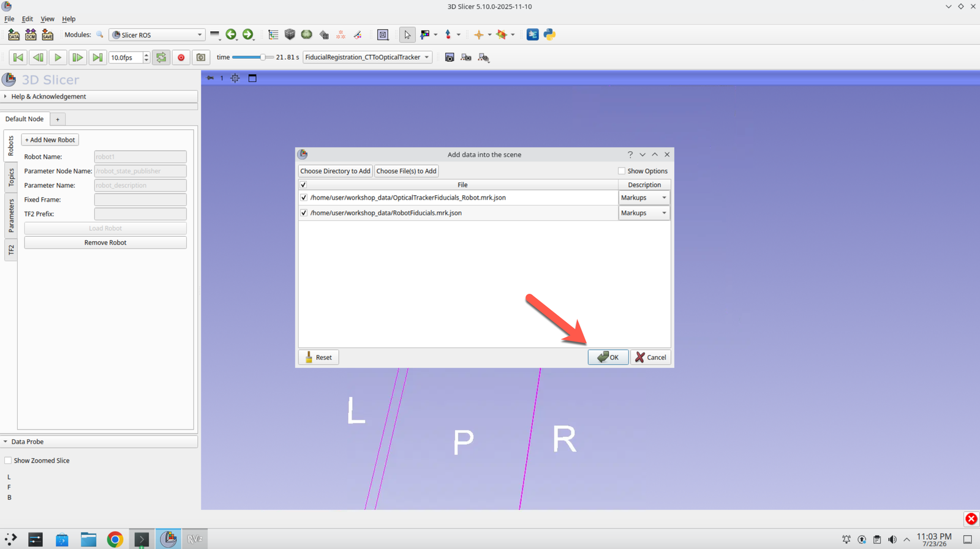Step to next sequence frame
The image size is (980, 549).
click(77, 58)
